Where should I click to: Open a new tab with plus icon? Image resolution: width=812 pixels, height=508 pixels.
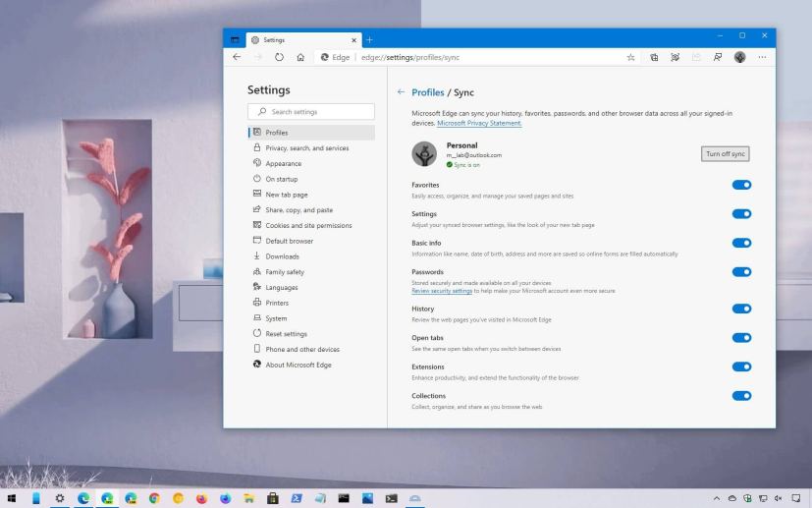369,40
